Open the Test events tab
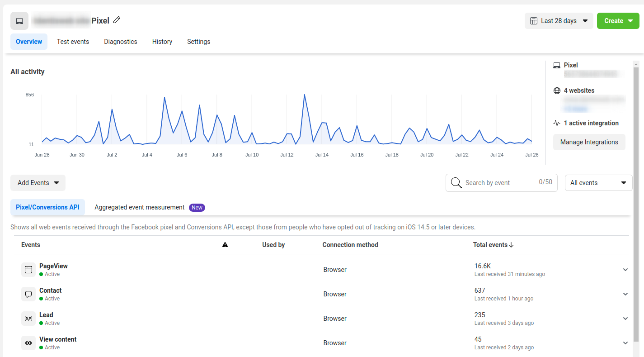The height and width of the screenshot is (357, 644). click(73, 42)
